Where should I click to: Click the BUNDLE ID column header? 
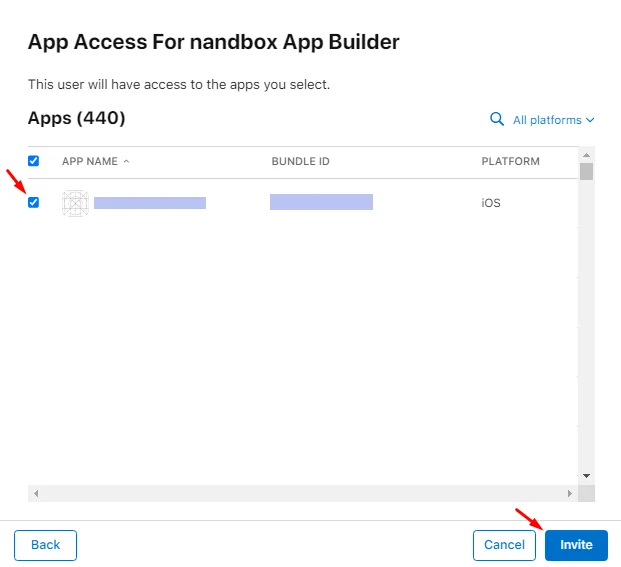pyautogui.click(x=300, y=161)
